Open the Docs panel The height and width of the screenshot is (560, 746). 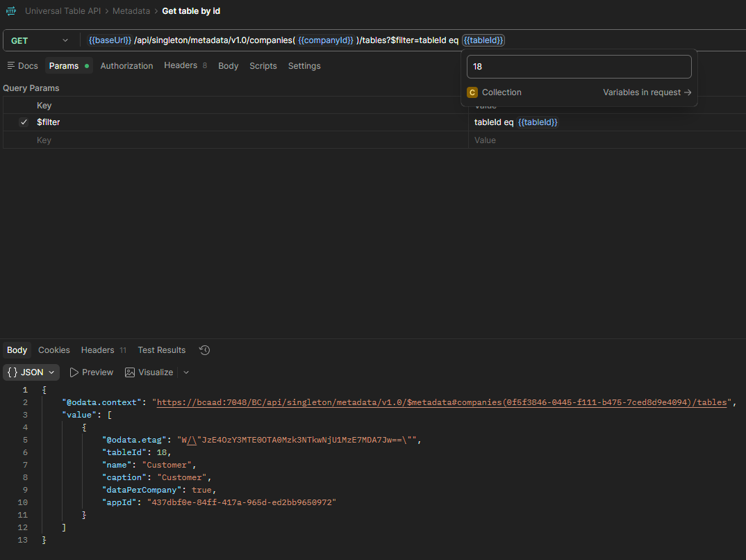coord(22,66)
